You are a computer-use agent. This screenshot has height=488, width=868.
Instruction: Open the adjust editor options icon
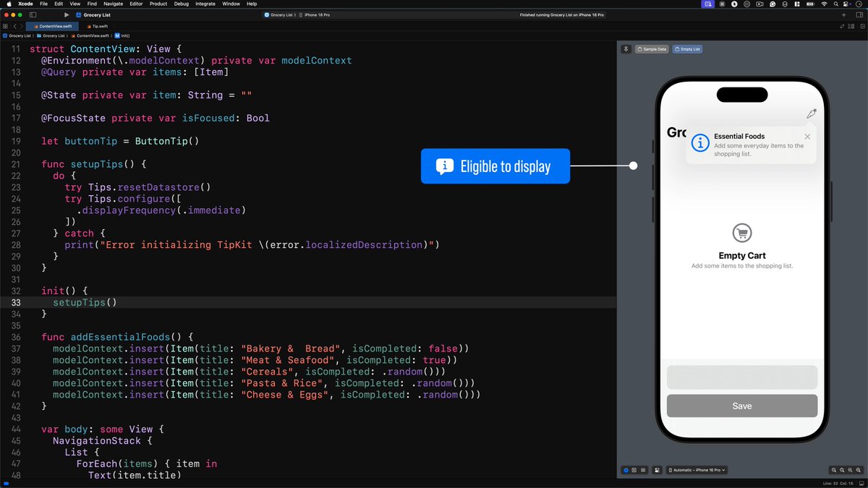(851, 27)
